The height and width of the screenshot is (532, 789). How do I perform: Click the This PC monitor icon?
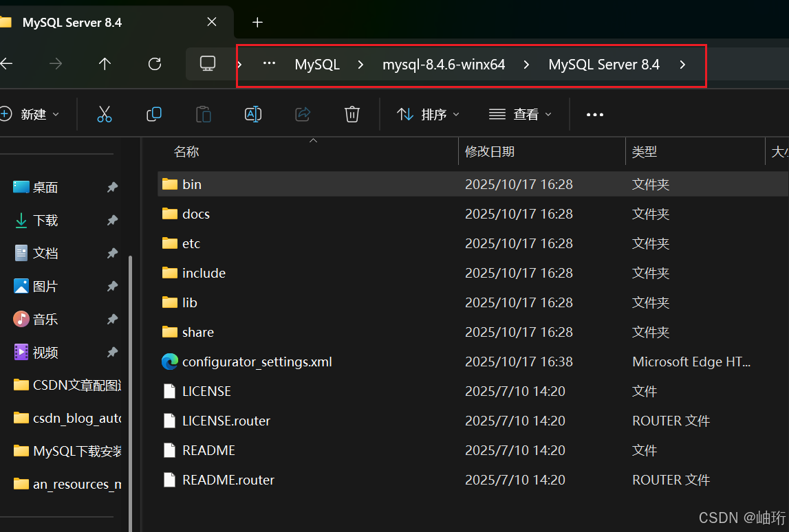207,63
